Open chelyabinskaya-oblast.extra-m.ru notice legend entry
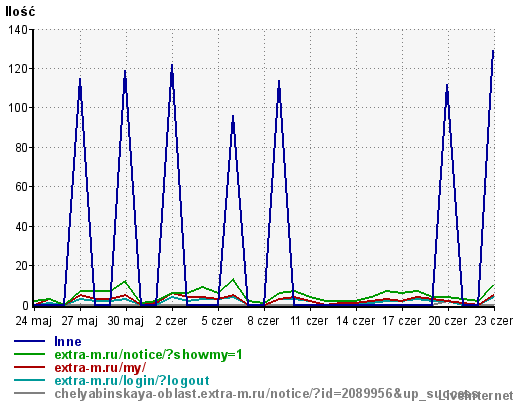This screenshot has width=520, height=405. (267, 394)
